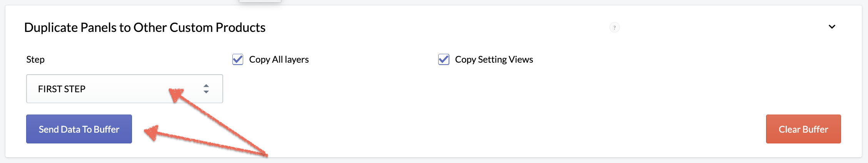Click the Copy Setting Views label text
This screenshot has height=163, width=868.
494,60
